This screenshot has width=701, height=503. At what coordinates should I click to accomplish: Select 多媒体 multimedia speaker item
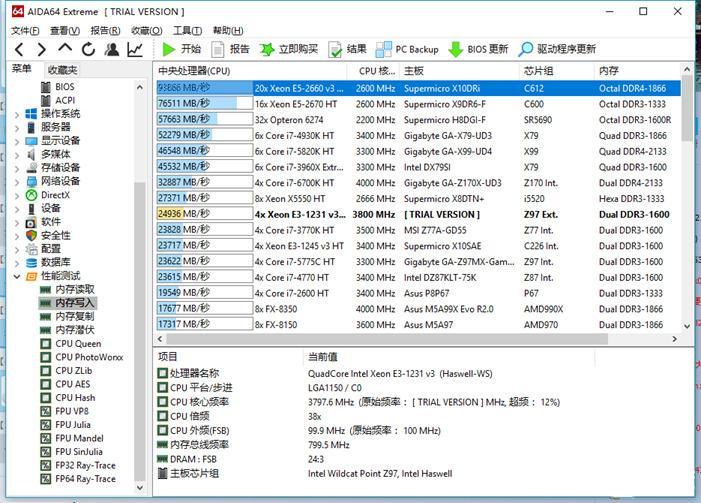[48, 154]
